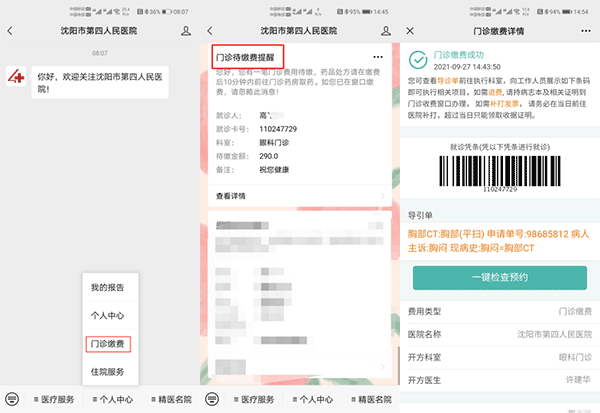Open chevron on the blurred second card
This screenshot has width=600, height=413.
point(383,367)
